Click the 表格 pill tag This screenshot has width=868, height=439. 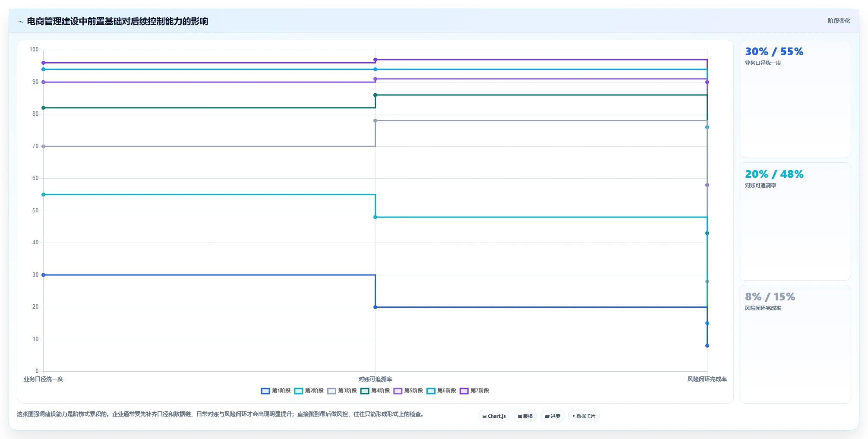coord(525,416)
